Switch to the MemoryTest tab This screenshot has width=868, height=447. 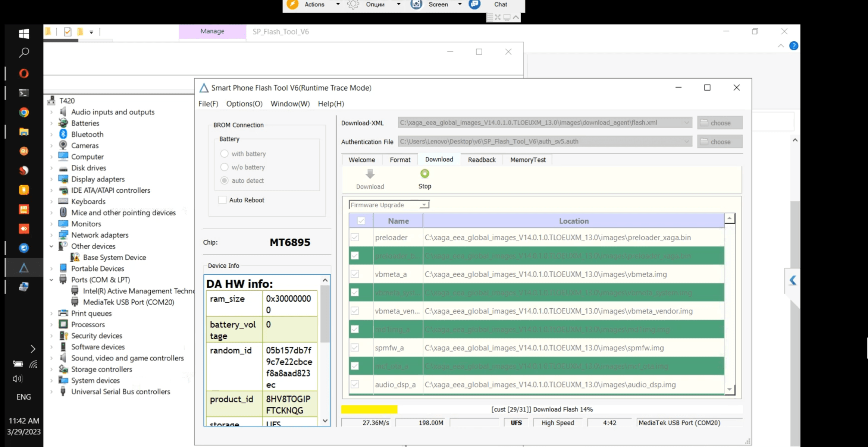(x=528, y=160)
